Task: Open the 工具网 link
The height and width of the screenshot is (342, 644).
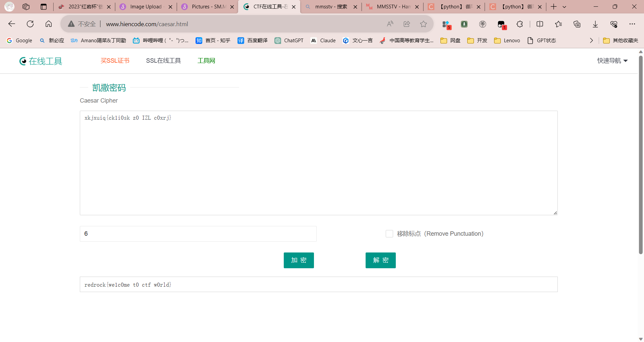Action: [206, 61]
